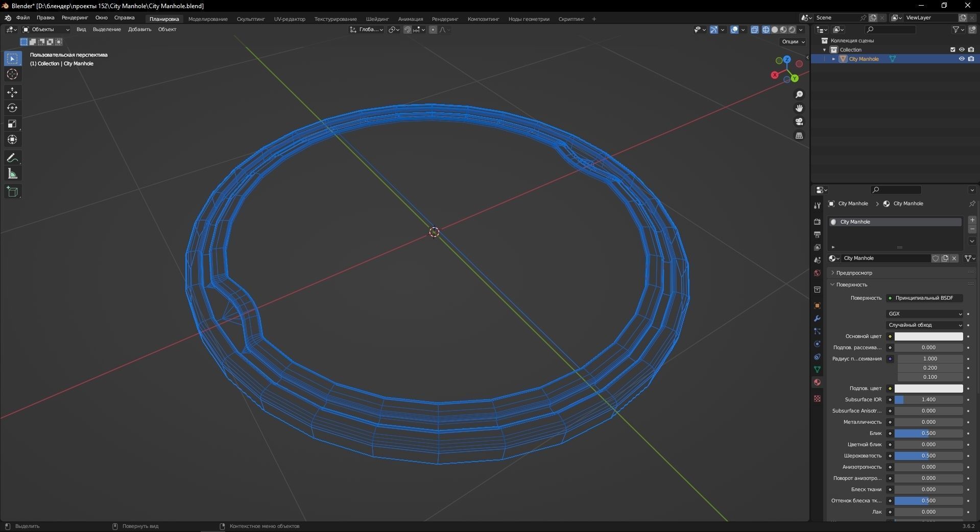Open the Правка menu
Viewport: 980px width, 532px height.
click(x=45, y=18)
